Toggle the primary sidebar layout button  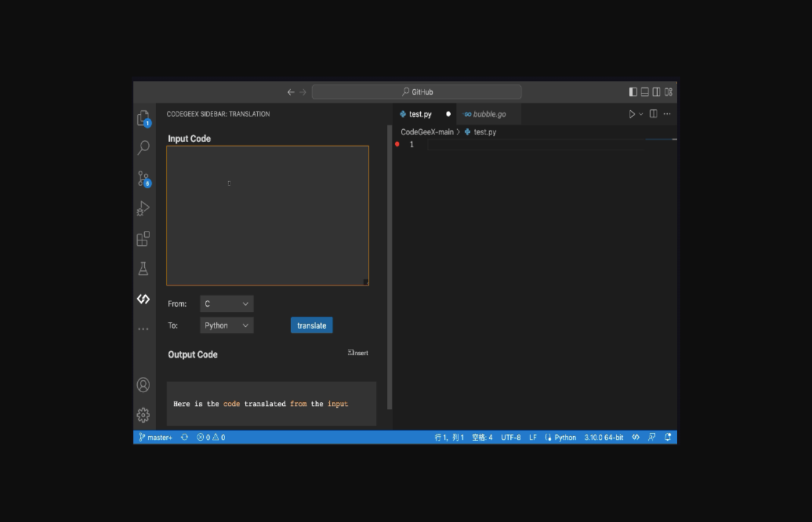[x=633, y=92]
